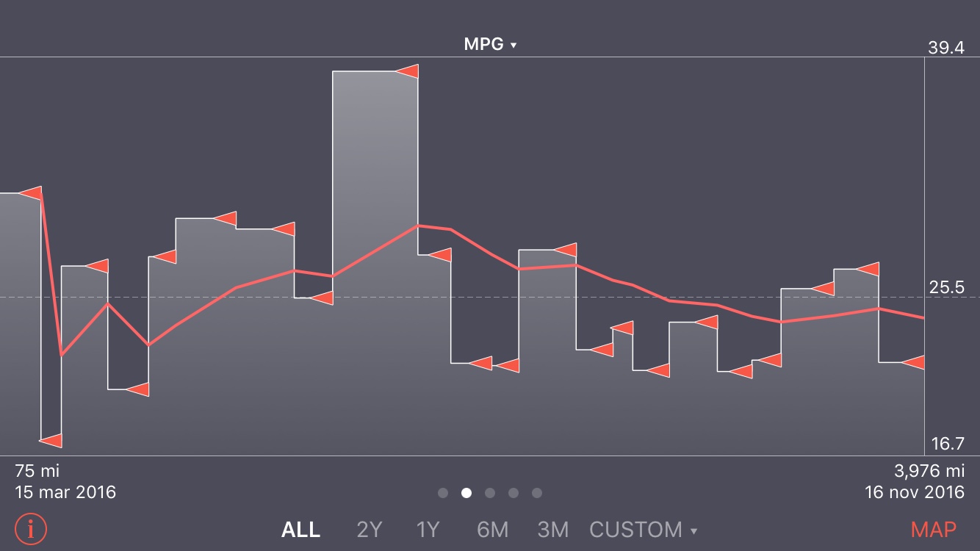Tap the lowest fill-up marker flag
The height and width of the screenshot is (551, 980).
point(51,440)
